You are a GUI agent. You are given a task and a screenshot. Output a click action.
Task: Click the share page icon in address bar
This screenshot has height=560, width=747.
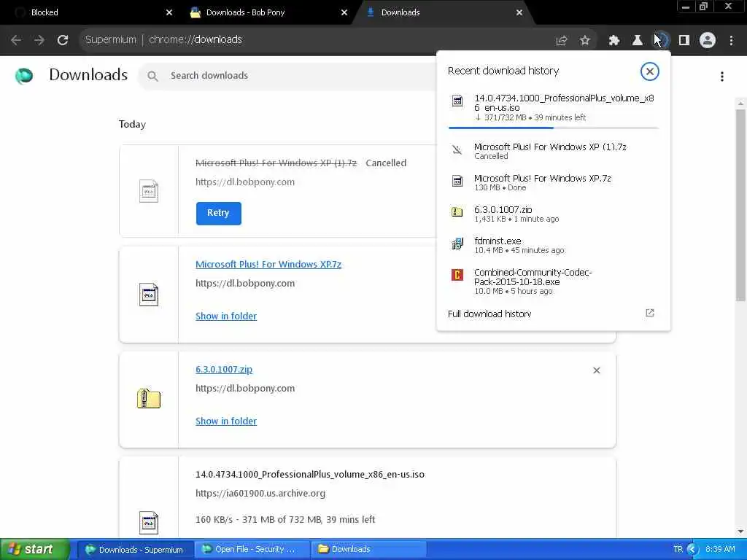pos(562,41)
